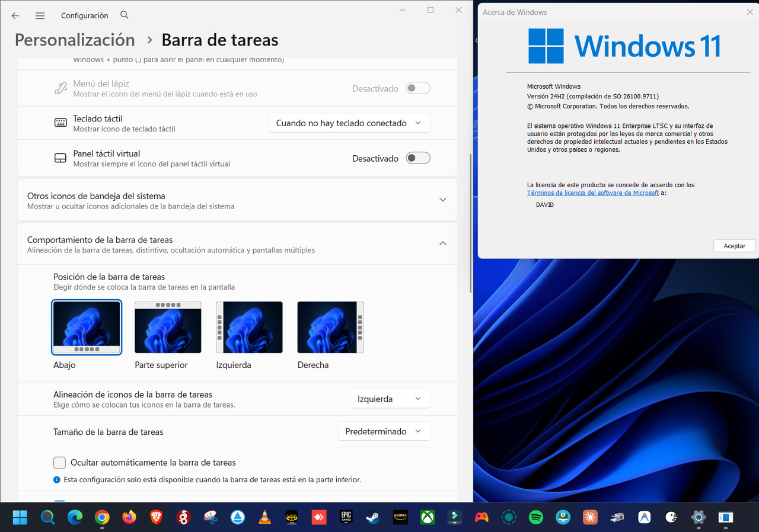Open the Epic Games launcher icon

click(x=346, y=517)
